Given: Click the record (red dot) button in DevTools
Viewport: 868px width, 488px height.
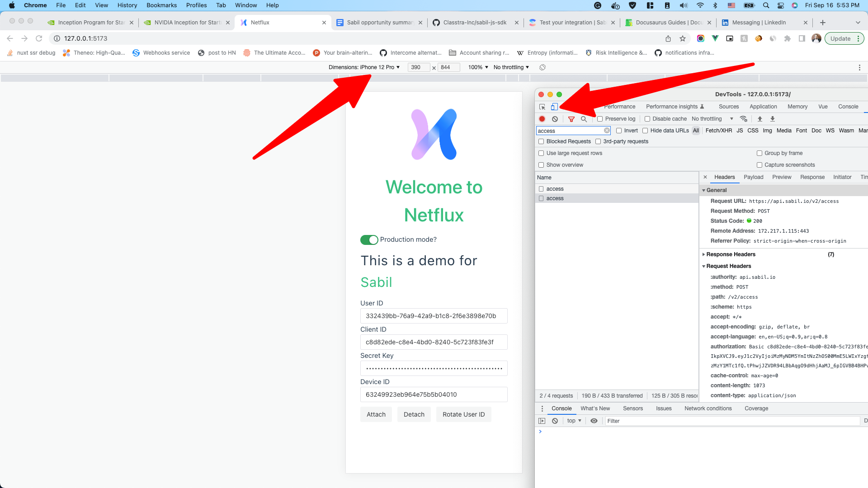Looking at the screenshot, I should point(542,118).
